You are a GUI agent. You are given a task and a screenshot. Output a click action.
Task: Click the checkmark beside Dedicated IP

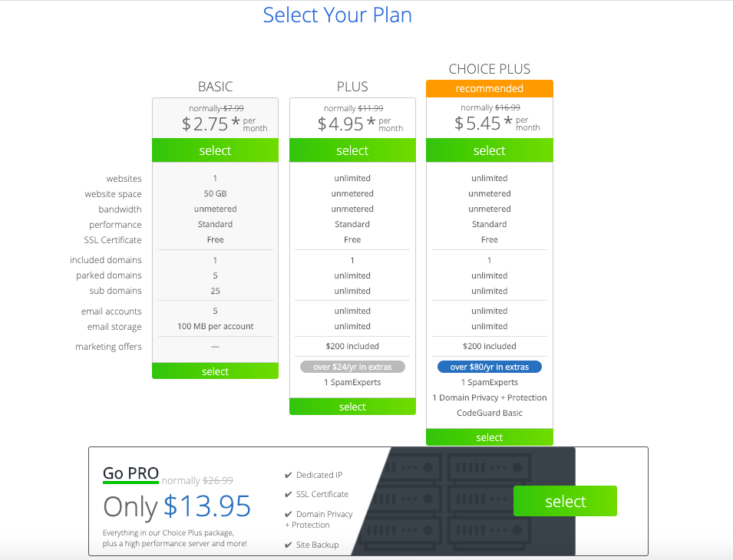(289, 475)
